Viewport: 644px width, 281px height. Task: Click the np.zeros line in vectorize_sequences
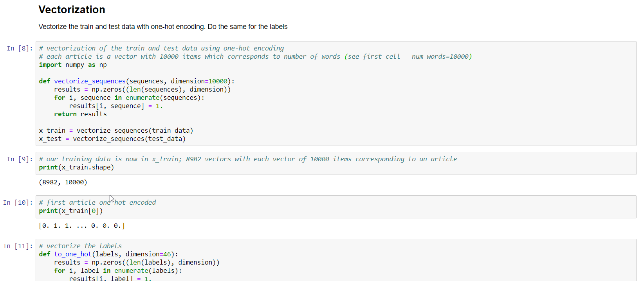tap(142, 90)
